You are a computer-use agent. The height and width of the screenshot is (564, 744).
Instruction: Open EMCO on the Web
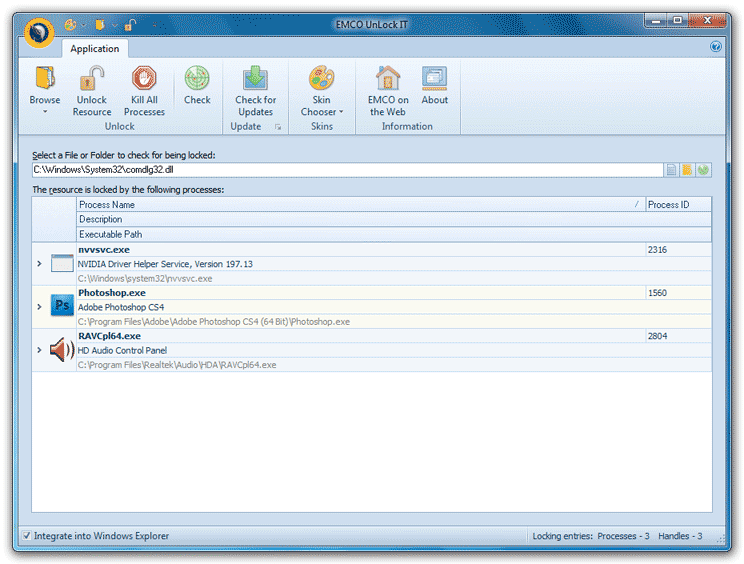click(388, 91)
